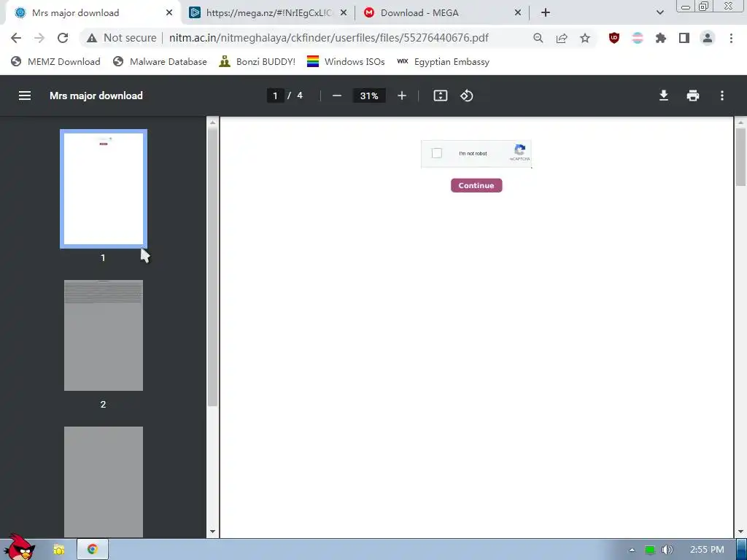Screen dimensions: 747x560
Task: Download the PDF file
Action: click(664, 96)
